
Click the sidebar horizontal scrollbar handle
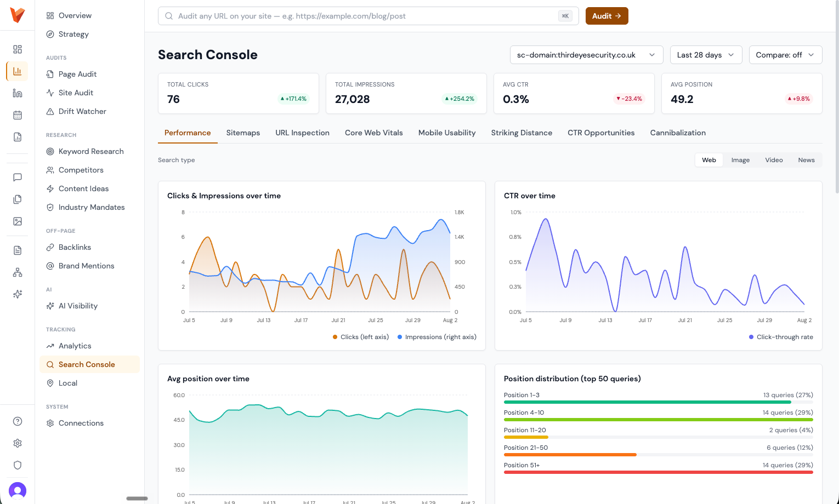pos(137,499)
